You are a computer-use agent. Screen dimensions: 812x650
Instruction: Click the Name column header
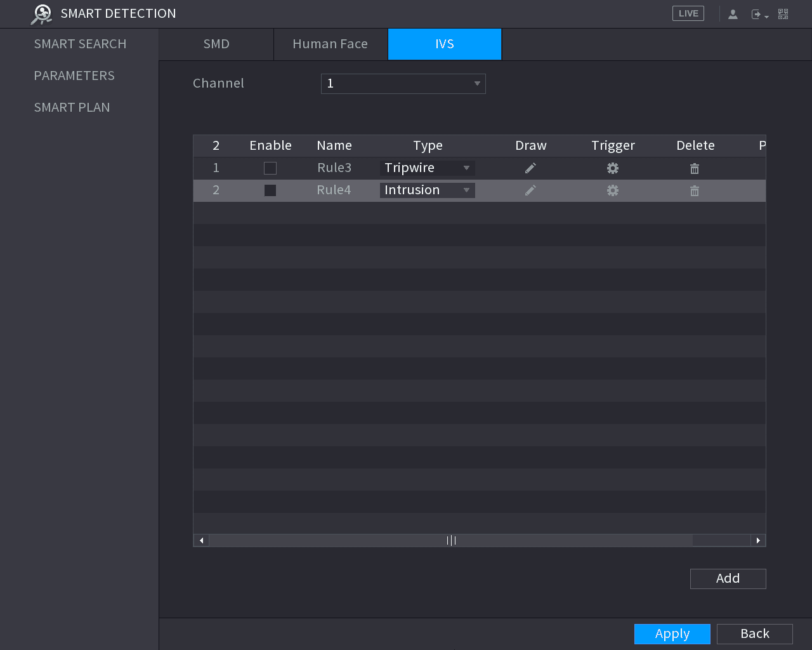pos(334,145)
